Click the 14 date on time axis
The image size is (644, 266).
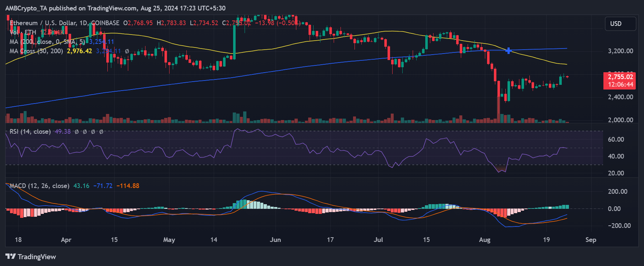pos(214,240)
